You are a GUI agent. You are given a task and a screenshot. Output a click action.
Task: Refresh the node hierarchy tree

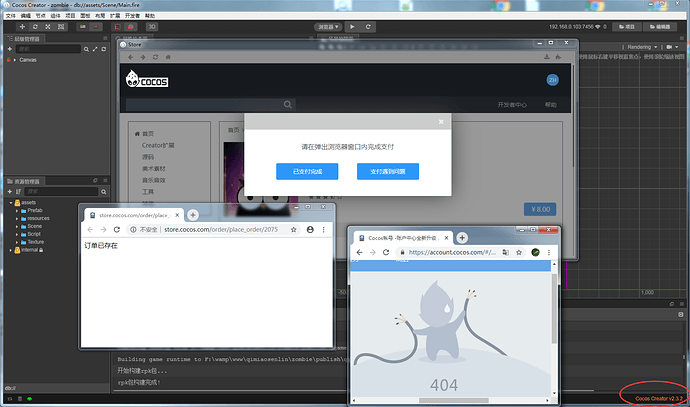coord(104,49)
